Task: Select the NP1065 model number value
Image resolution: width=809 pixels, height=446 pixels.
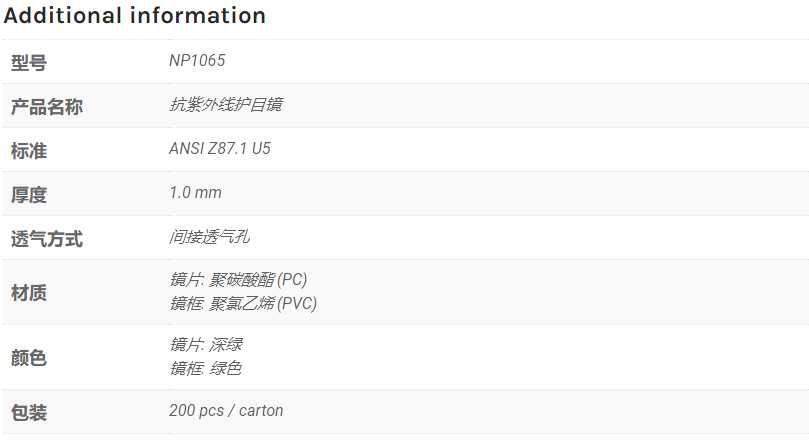Action: (x=197, y=60)
